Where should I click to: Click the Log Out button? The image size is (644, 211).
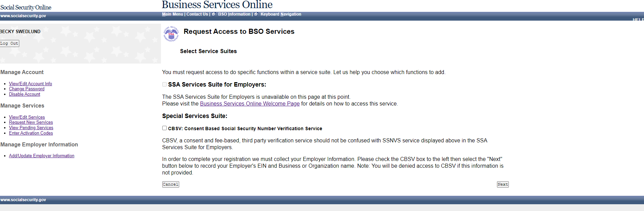click(x=9, y=43)
